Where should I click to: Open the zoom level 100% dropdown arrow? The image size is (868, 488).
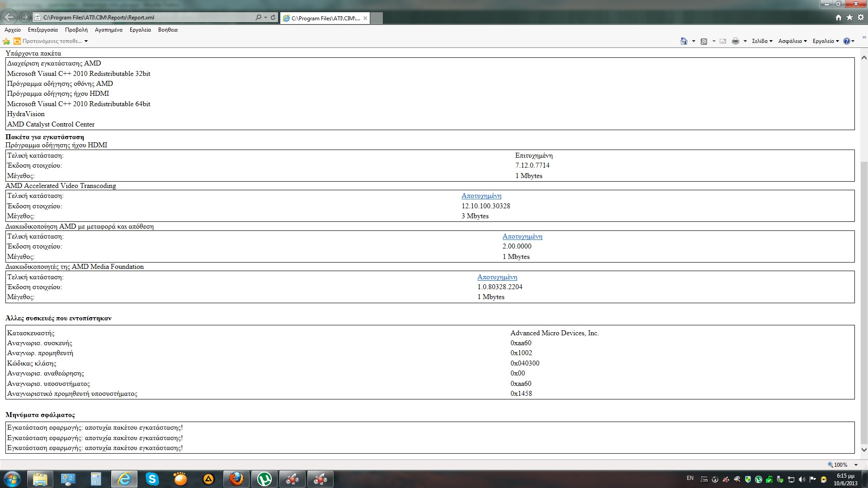click(856, 465)
